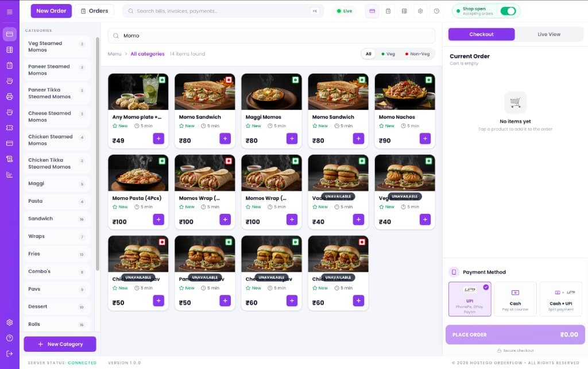Screen dimensions: 588x369
Task: Add Momo Nachos to the order
Action: coord(425,139)
